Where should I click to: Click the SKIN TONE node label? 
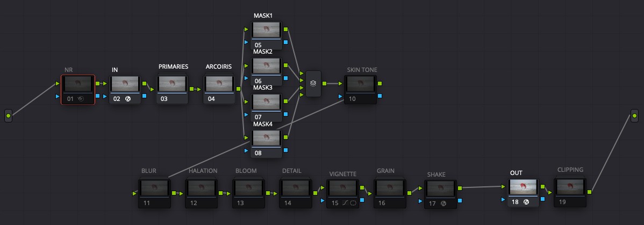tap(362, 70)
